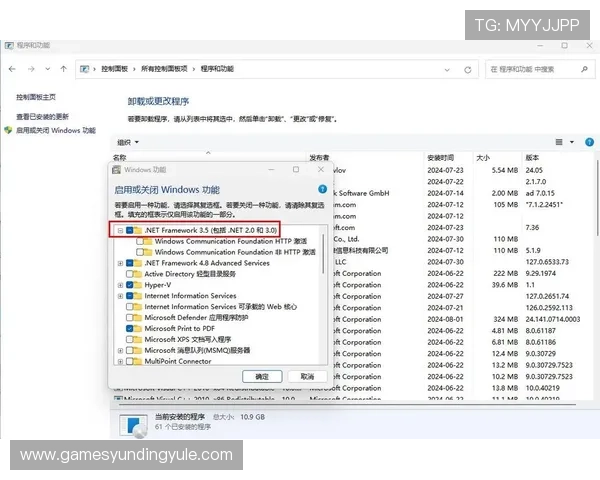Click the magnifier search icon
The height and width of the screenshot is (480, 600).
click(584, 69)
